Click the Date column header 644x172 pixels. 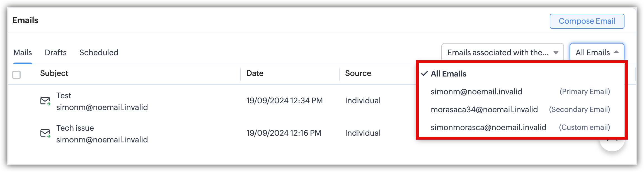[x=255, y=73]
